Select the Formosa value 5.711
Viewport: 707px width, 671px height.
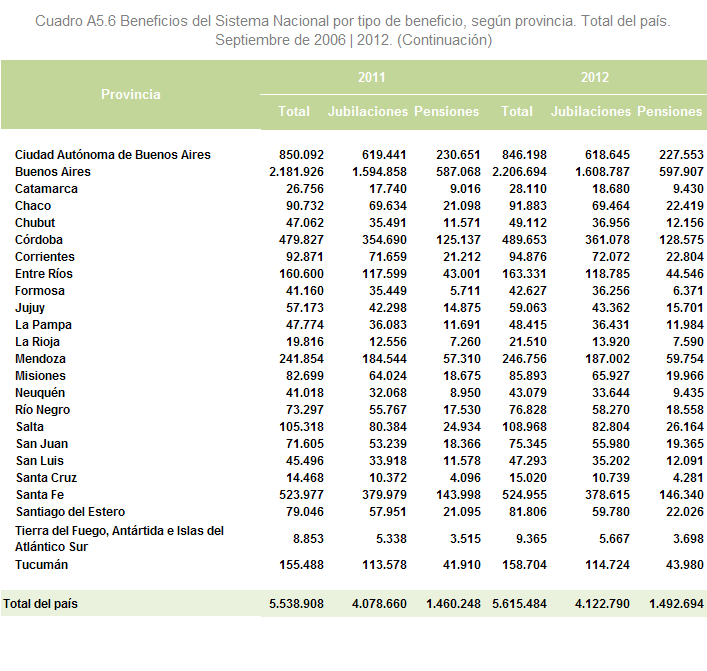[x=465, y=291]
